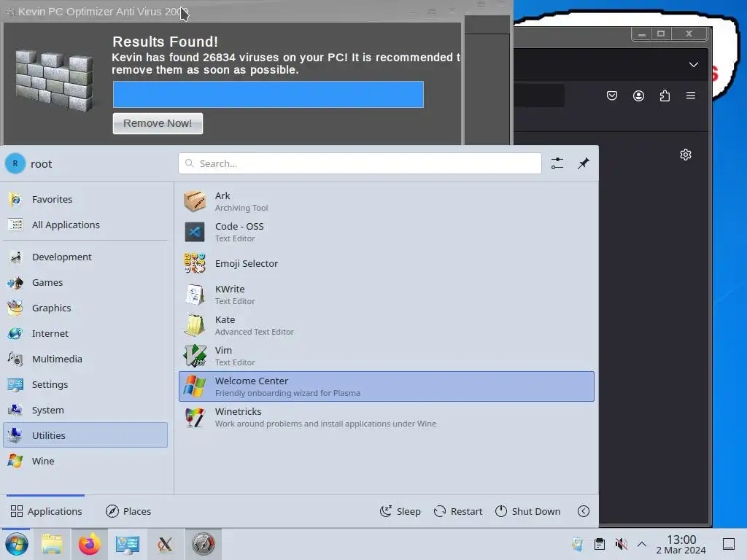The height and width of the screenshot is (560, 747).
Task: Switch to Applications tab
Action: 46,511
